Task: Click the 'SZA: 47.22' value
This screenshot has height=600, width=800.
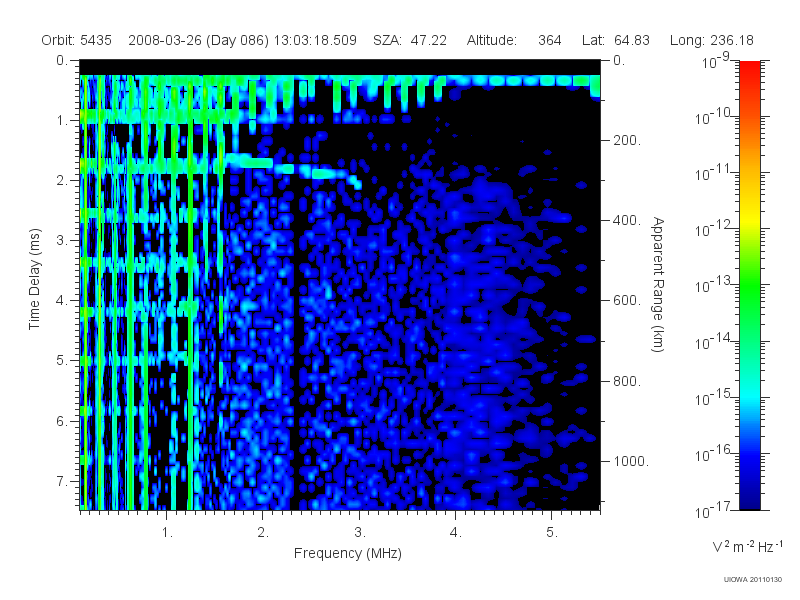Action: (410, 40)
